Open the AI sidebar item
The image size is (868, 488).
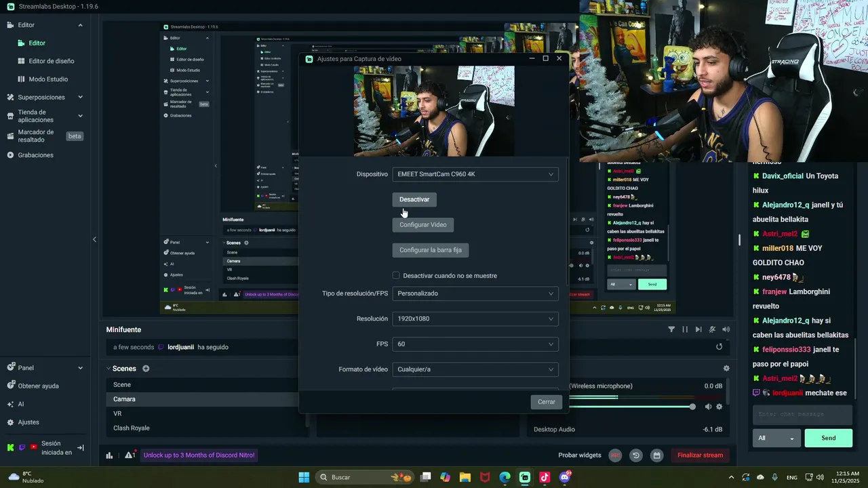click(20, 404)
